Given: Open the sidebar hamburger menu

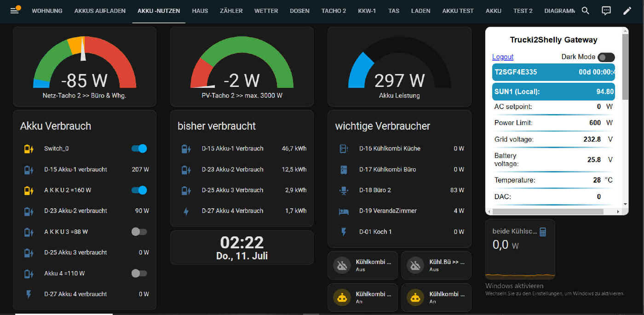Looking at the screenshot, I should pos(14,11).
